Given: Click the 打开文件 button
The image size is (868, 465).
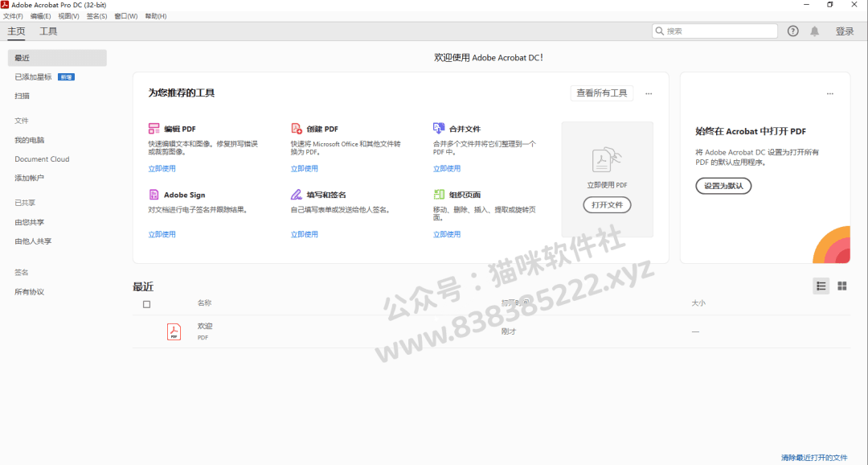Looking at the screenshot, I should [608, 204].
